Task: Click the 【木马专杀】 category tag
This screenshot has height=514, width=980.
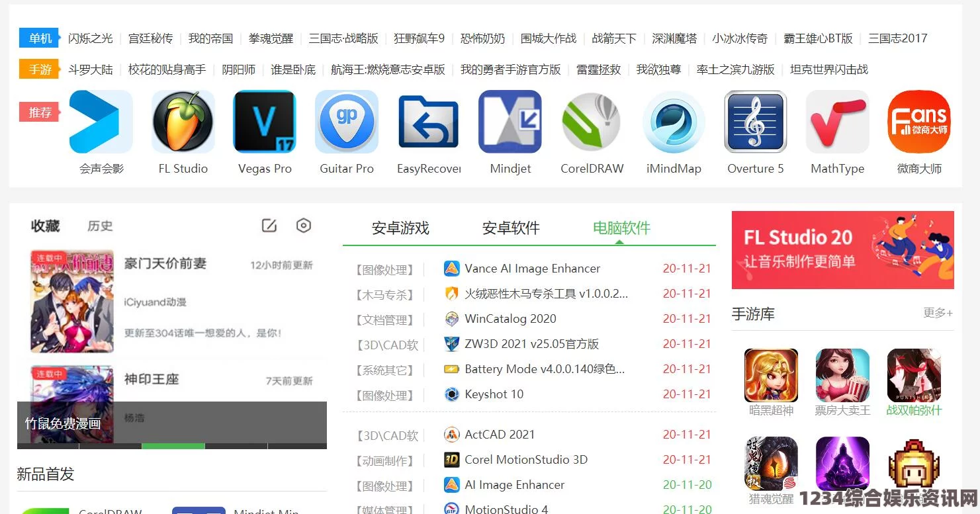Action: coord(384,295)
